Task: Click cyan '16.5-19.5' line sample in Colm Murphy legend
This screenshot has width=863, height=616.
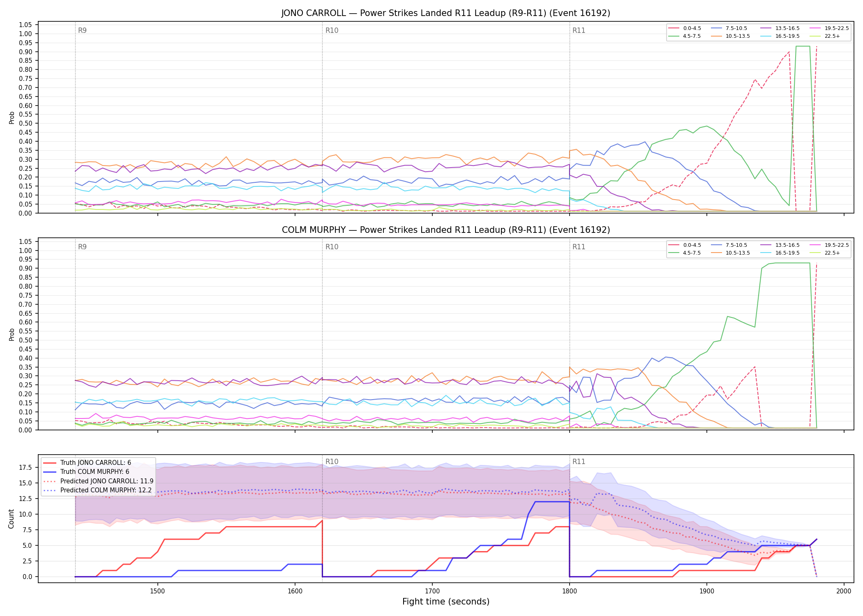Action: 766,253
